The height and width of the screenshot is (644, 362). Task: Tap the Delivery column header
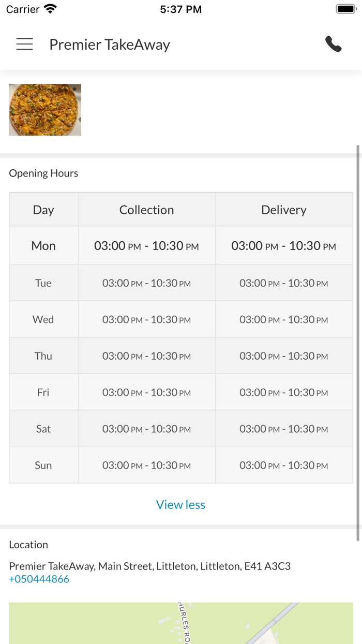pos(283,209)
